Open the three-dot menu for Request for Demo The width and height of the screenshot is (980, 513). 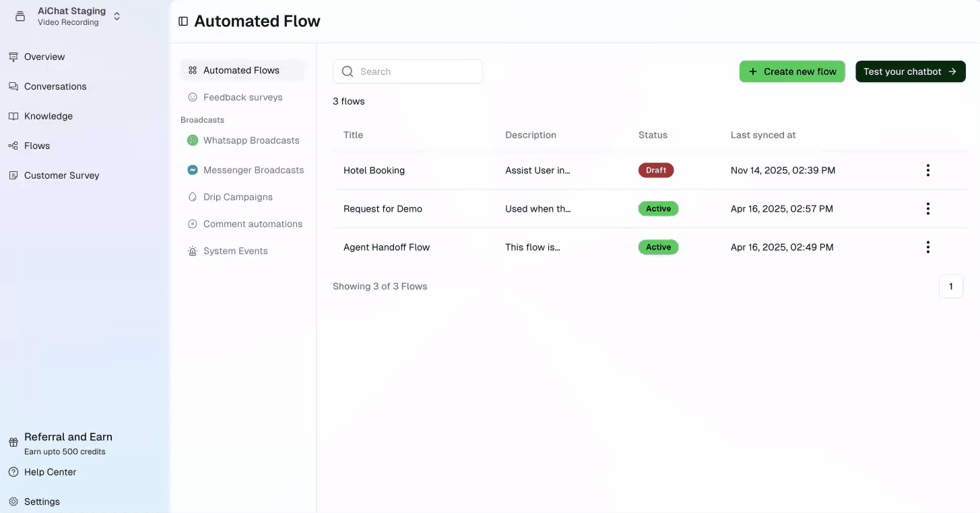click(x=928, y=209)
